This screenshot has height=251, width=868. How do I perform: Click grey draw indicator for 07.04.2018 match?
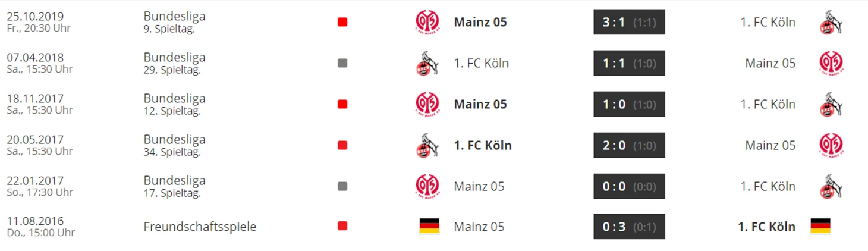(x=342, y=63)
